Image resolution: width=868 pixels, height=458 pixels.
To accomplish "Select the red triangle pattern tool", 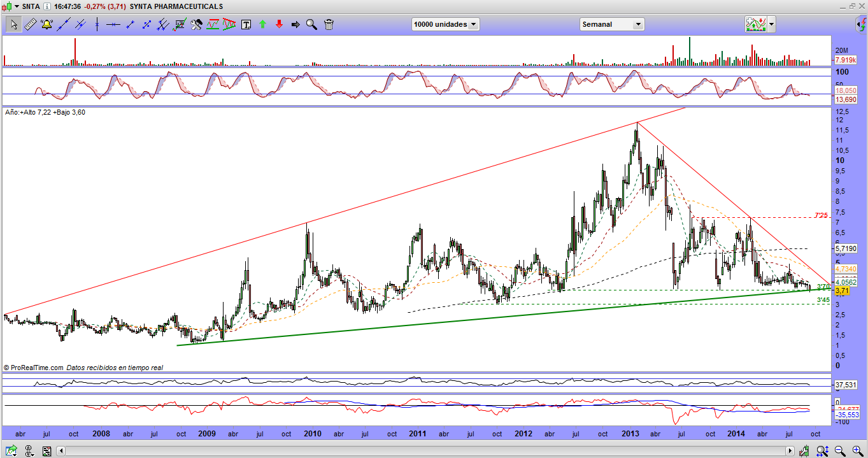I will (229, 24).
